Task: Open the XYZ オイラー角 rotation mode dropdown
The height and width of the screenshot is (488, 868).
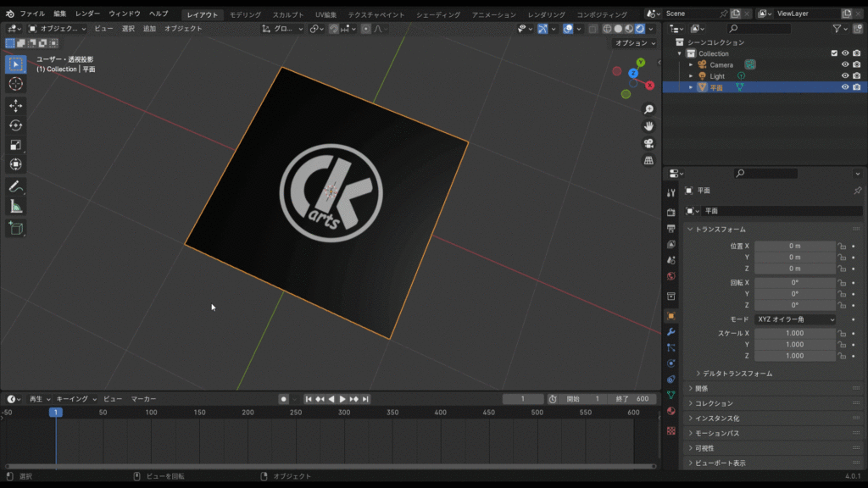Action: 794,319
